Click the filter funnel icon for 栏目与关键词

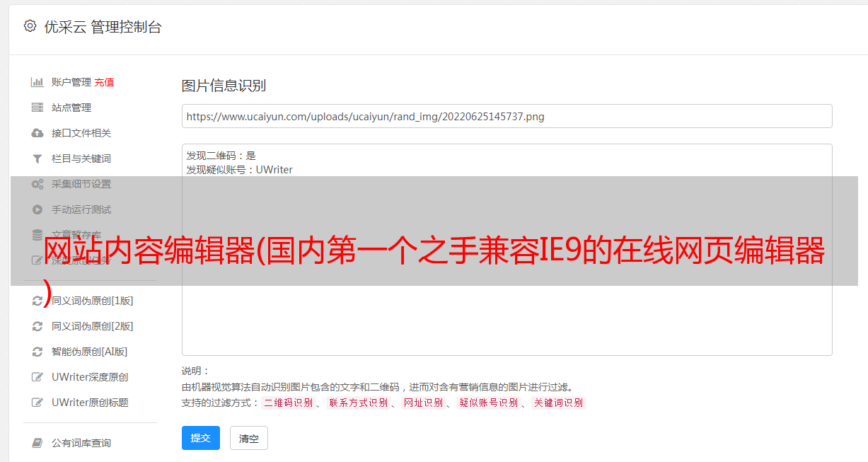[x=37, y=158]
